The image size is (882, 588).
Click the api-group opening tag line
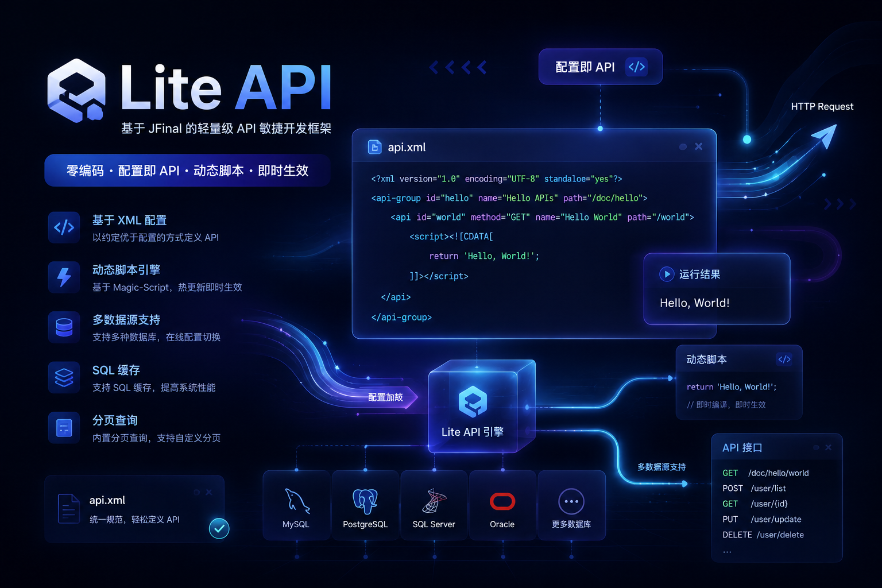[509, 198]
